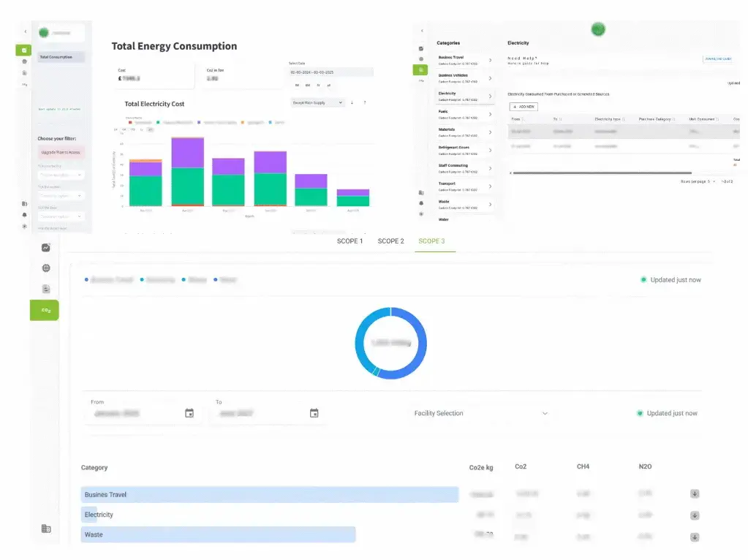Click the Select Date range field

(x=330, y=72)
